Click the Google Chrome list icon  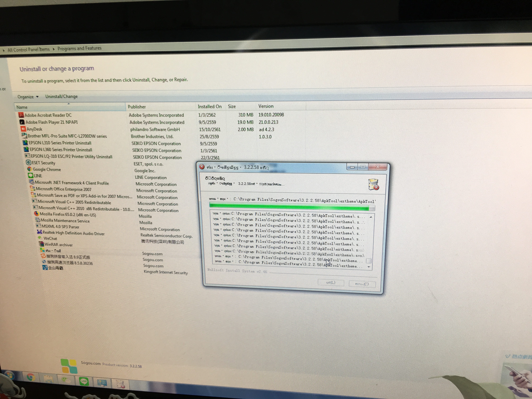(30, 169)
